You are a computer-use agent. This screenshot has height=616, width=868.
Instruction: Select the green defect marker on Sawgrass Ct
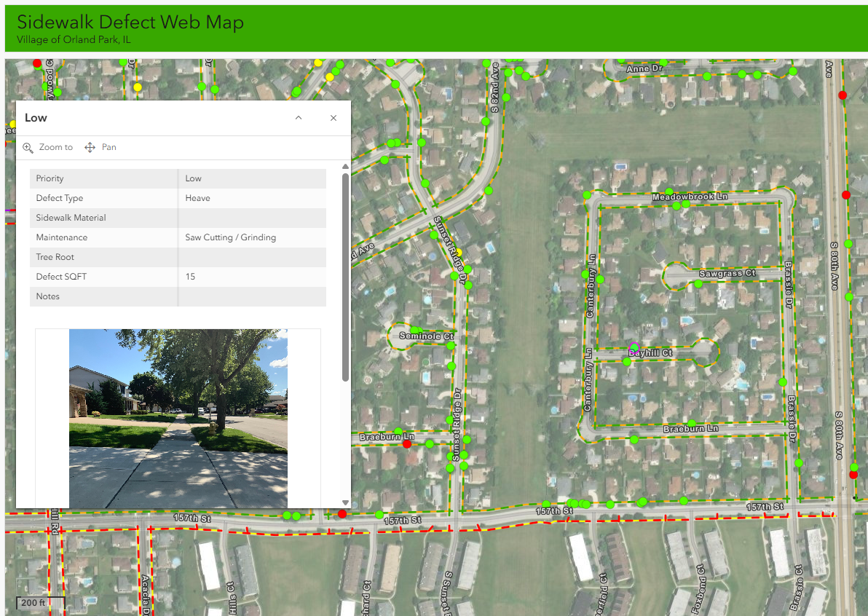coord(698,284)
